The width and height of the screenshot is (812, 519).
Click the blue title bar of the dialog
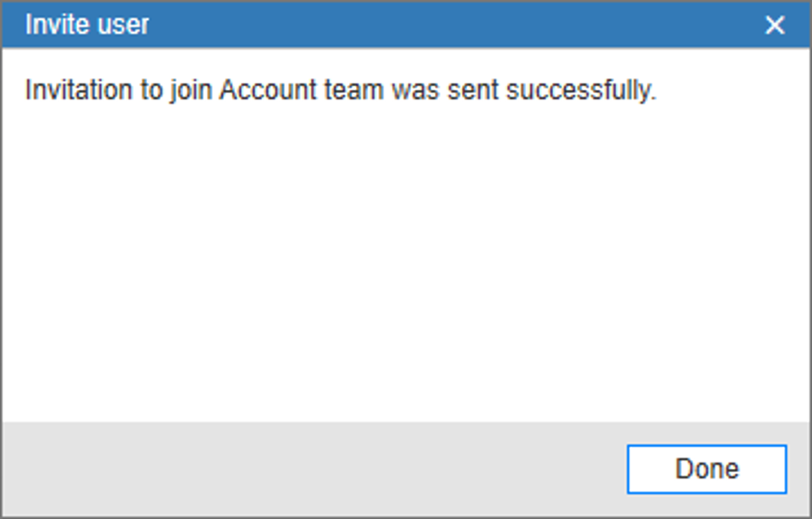406,25
